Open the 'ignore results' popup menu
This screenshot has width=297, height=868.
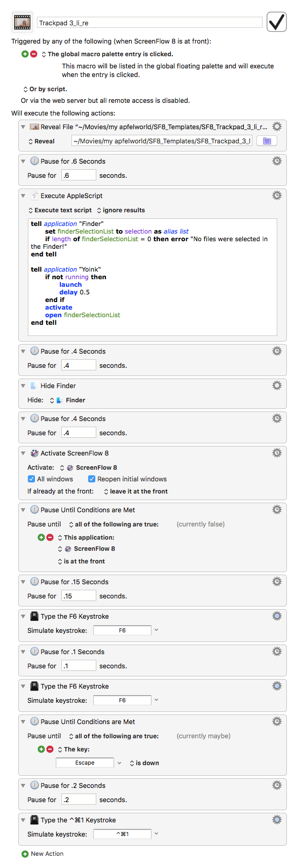coord(121,210)
